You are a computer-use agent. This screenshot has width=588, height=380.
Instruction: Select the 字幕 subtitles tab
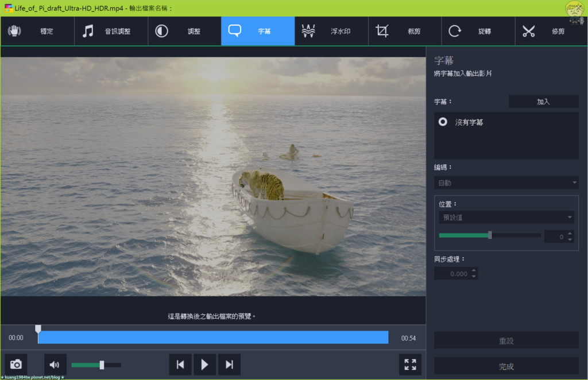tap(258, 31)
